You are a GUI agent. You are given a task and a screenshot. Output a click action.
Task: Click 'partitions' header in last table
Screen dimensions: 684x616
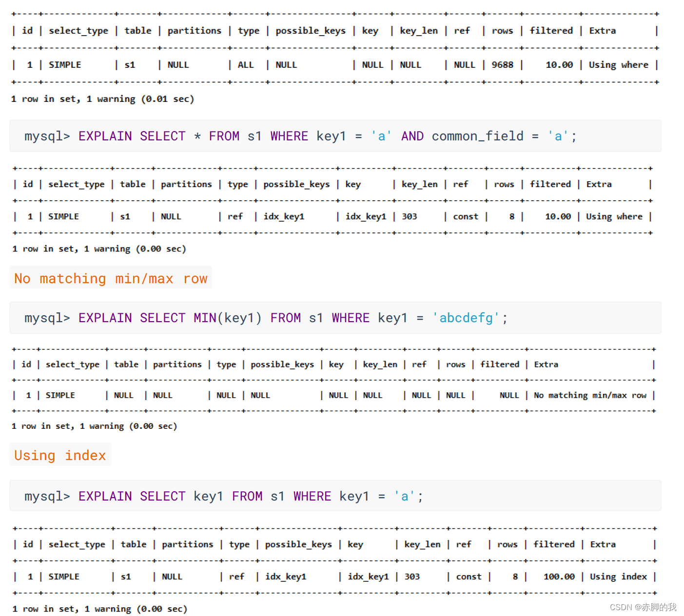click(x=188, y=544)
